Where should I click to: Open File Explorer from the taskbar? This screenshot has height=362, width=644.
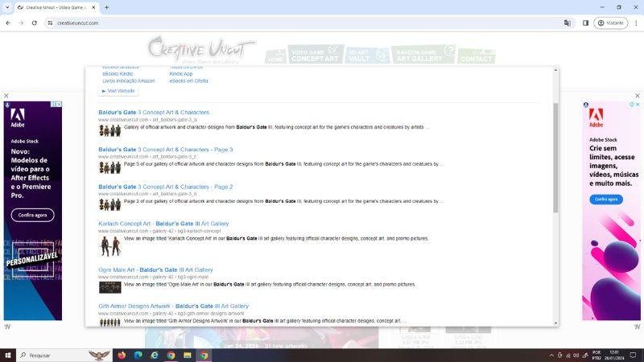coord(188,355)
